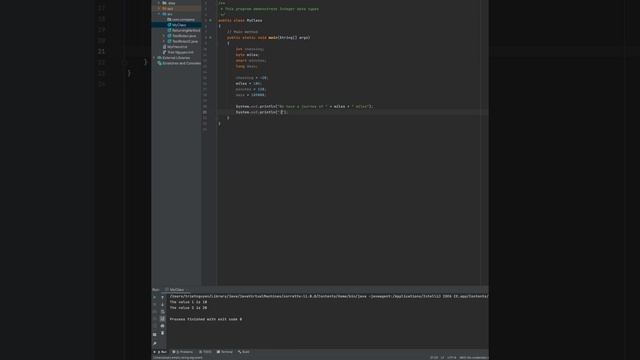The height and width of the screenshot is (360, 640).
Task: Select MyClass in the project tree
Action: point(176,25)
